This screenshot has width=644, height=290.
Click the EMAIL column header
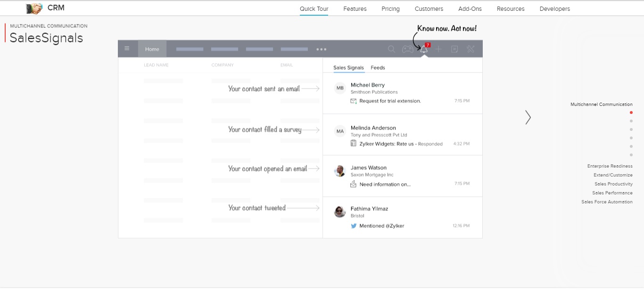coord(287,65)
